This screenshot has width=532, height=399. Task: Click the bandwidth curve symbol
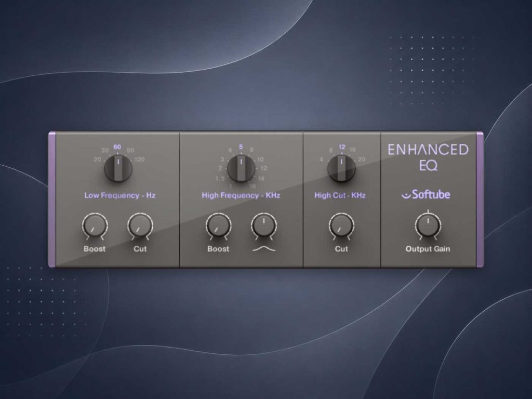coord(264,249)
